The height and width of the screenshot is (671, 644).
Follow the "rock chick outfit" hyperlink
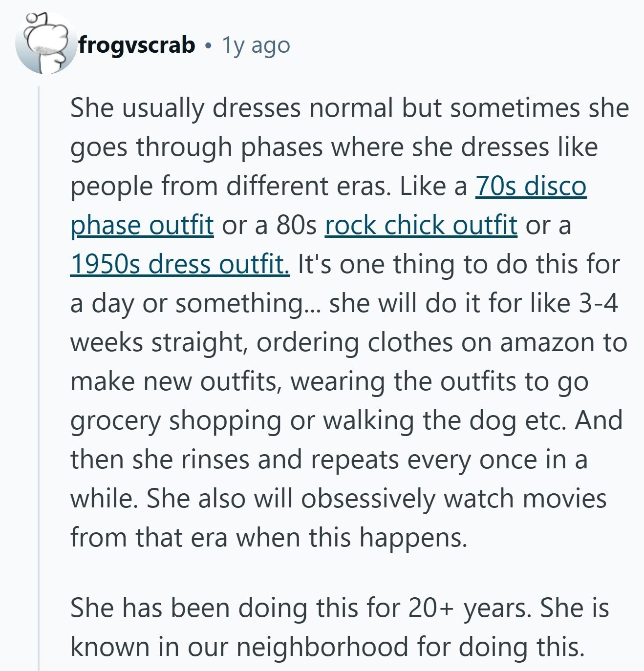pyautogui.click(x=421, y=226)
